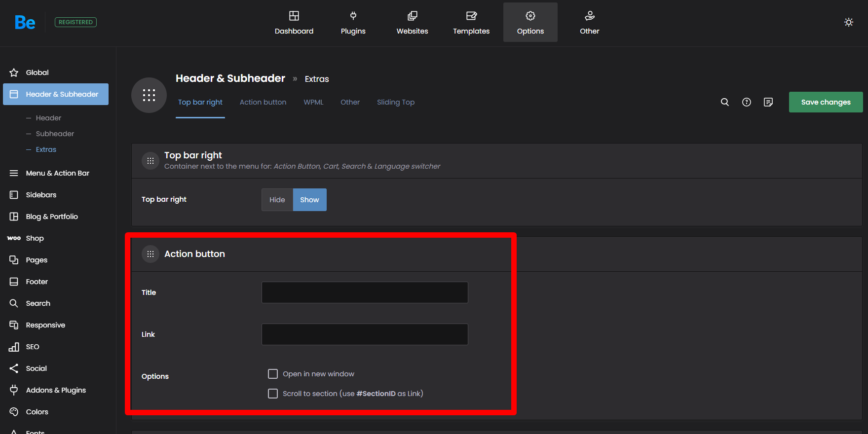This screenshot has width=868, height=434.
Task: Set Top bar right to Hide
Action: [277, 200]
